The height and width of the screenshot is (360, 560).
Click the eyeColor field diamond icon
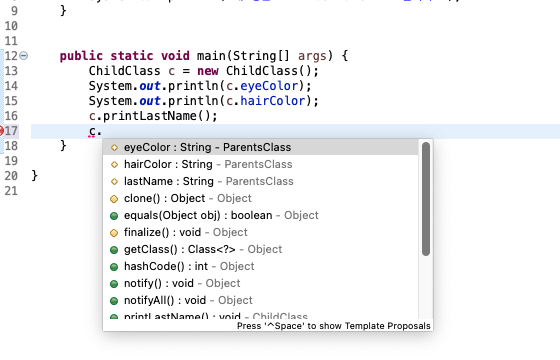(x=114, y=148)
